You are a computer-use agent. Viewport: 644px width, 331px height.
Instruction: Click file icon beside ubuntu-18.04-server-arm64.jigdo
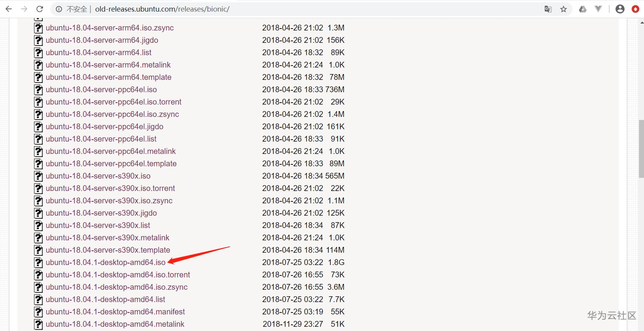coord(38,41)
